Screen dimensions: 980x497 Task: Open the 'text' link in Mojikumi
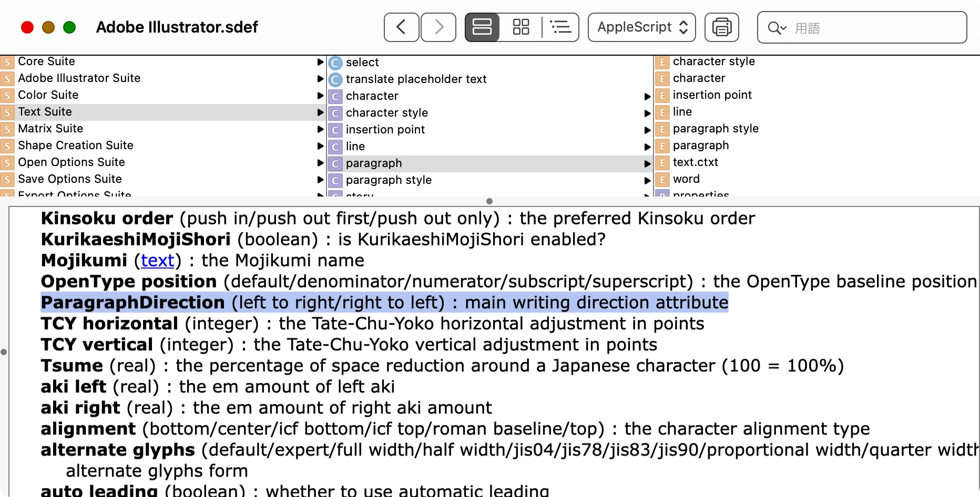tap(158, 261)
